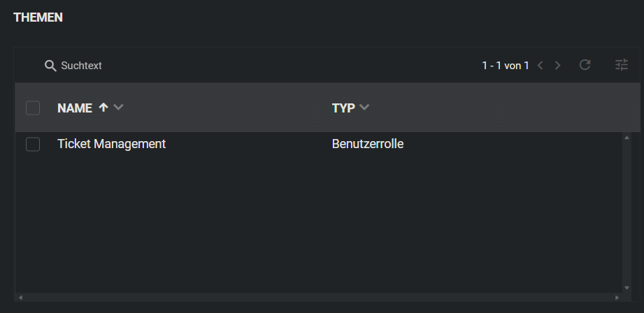This screenshot has width=644, height=313.
Task: Open the table filter settings icon
Action: click(x=622, y=65)
